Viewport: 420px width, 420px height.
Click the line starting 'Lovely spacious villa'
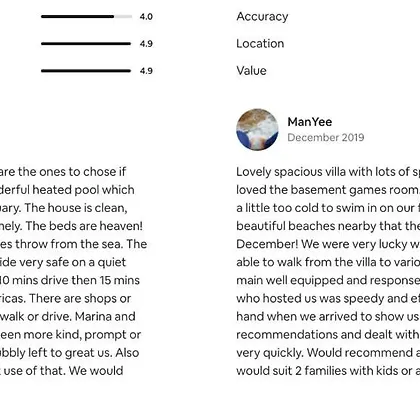tap(328, 172)
